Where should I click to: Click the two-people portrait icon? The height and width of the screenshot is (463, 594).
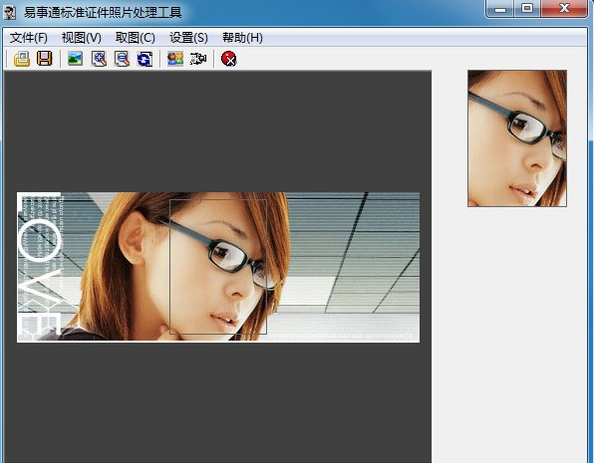[x=175, y=59]
